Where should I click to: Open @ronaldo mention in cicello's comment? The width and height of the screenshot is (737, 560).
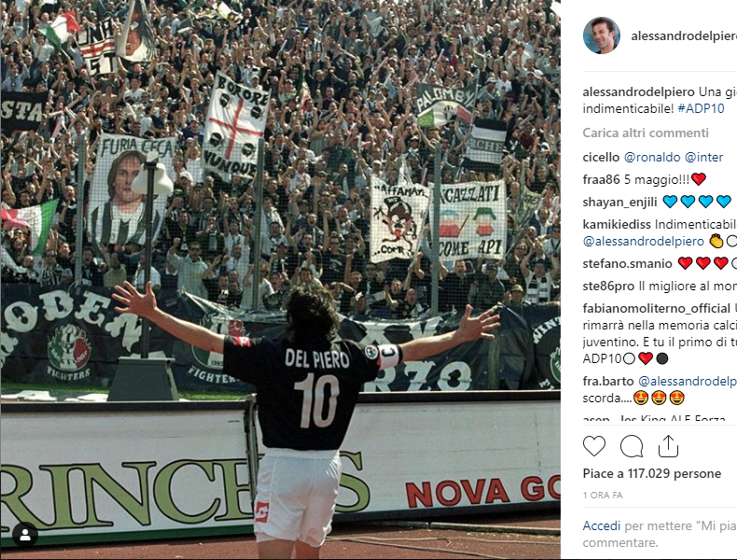(x=652, y=157)
